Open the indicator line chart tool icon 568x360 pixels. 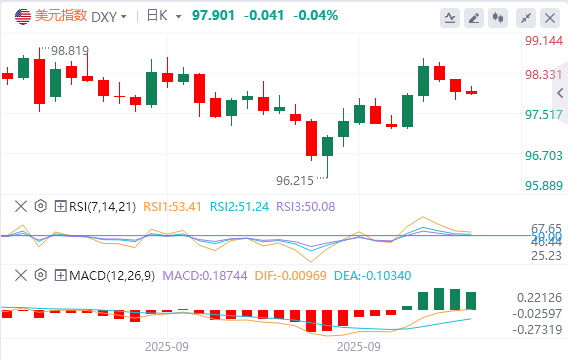pyautogui.click(x=450, y=18)
